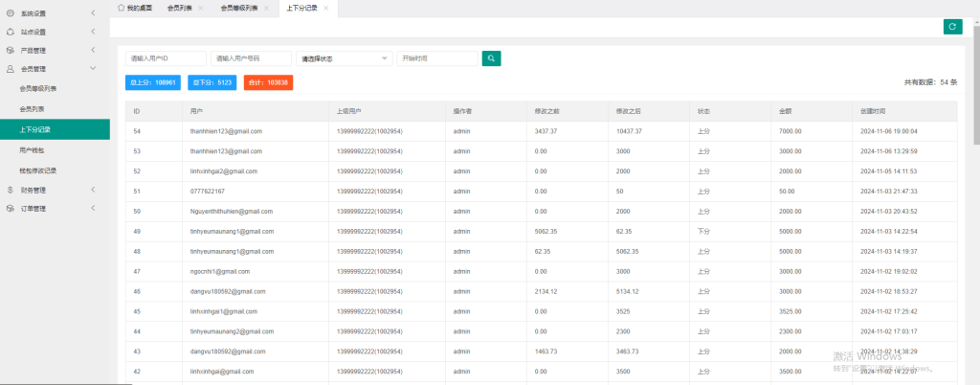
Task: Close the 上下分记录 tab
Action: pyautogui.click(x=325, y=8)
